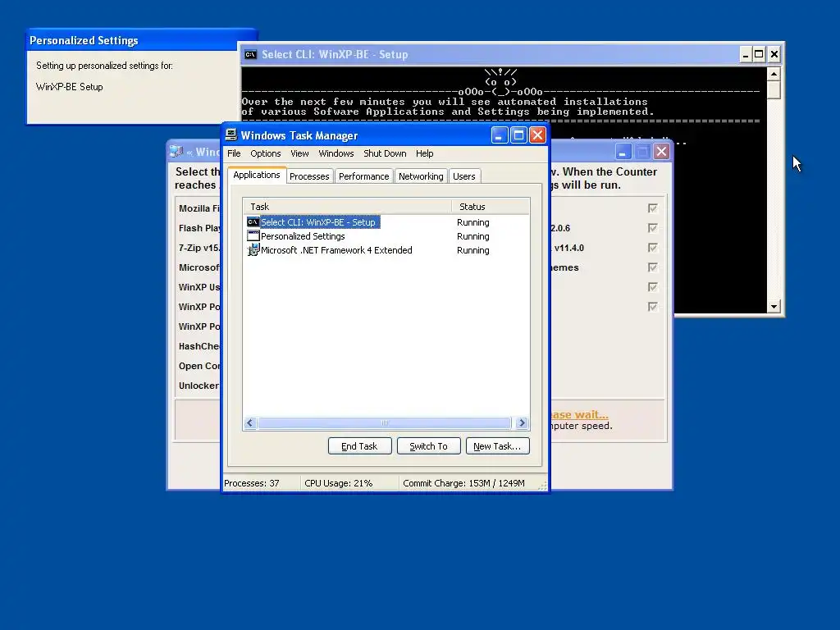
Task: Open the Shut Down menu
Action: pyautogui.click(x=385, y=153)
